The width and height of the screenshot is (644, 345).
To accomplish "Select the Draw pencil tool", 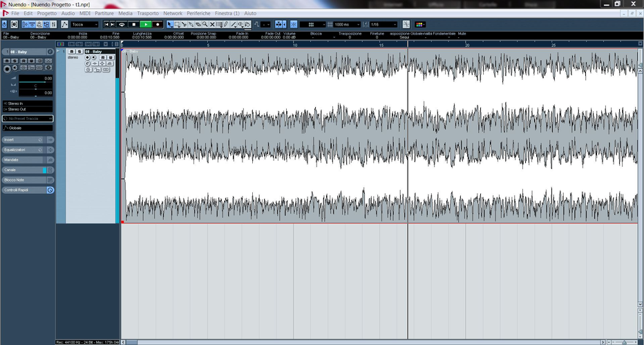I will click(x=226, y=25).
